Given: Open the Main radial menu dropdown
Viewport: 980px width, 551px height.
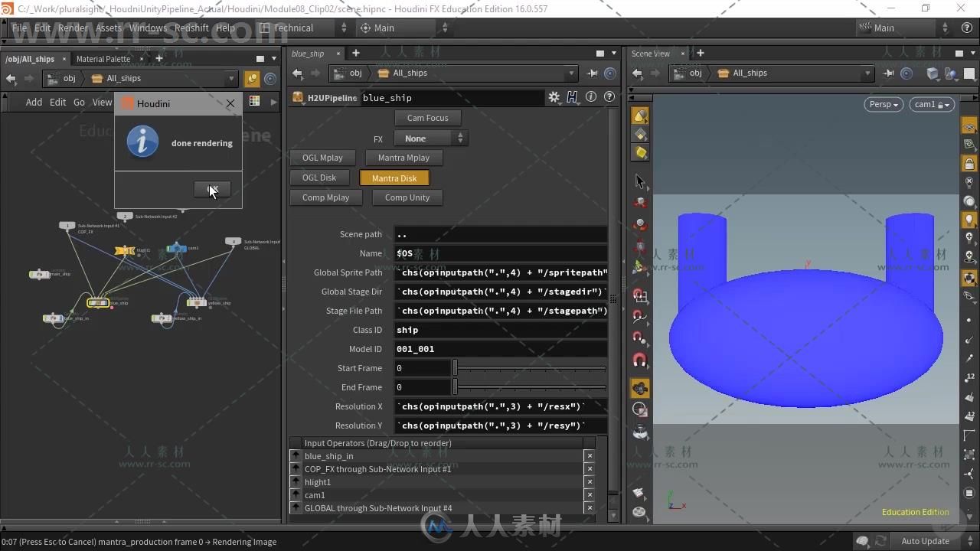Looking at the screenshot, I should pyautogui.click(x=403, y=28).
